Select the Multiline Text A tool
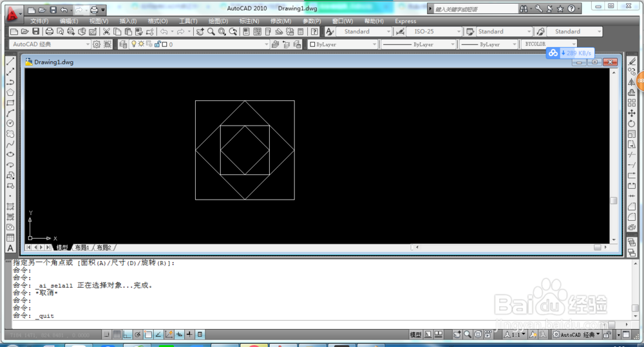This screenshot has height=347, width=644. click(10, 248)
